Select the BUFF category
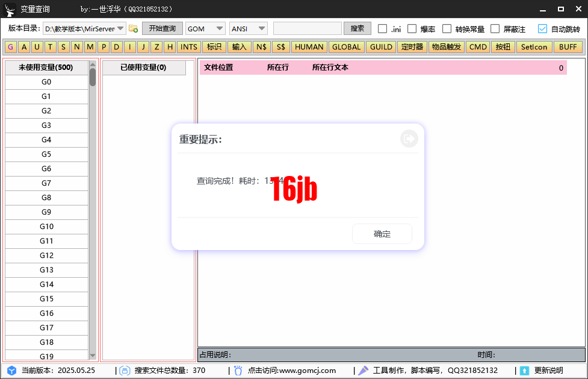The width and height of the screenshot is (588, 379). 568,46
